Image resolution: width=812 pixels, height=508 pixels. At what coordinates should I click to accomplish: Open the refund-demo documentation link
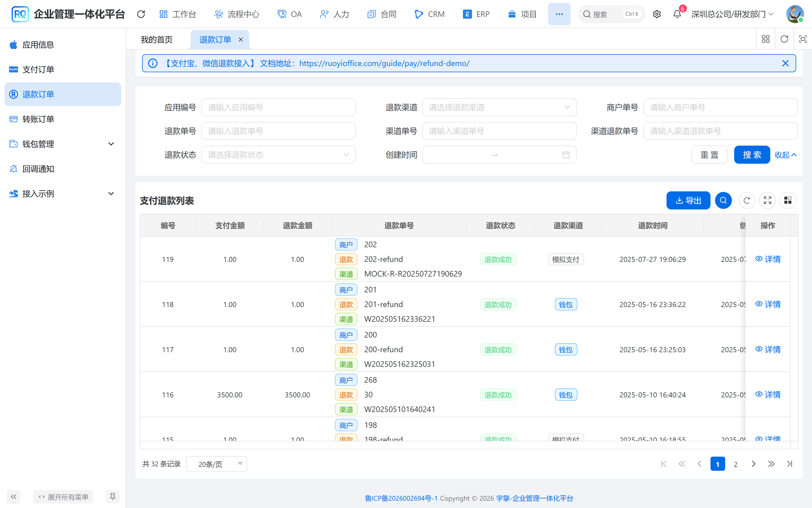point(384,63)
